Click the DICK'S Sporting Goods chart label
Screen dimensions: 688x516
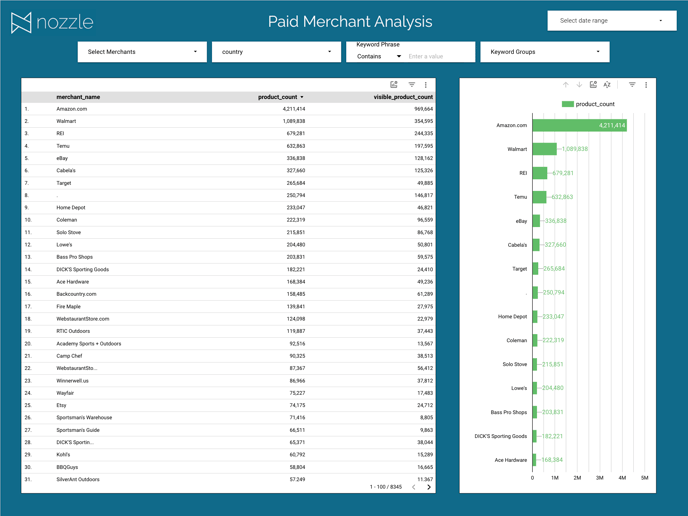click(501, 436)
